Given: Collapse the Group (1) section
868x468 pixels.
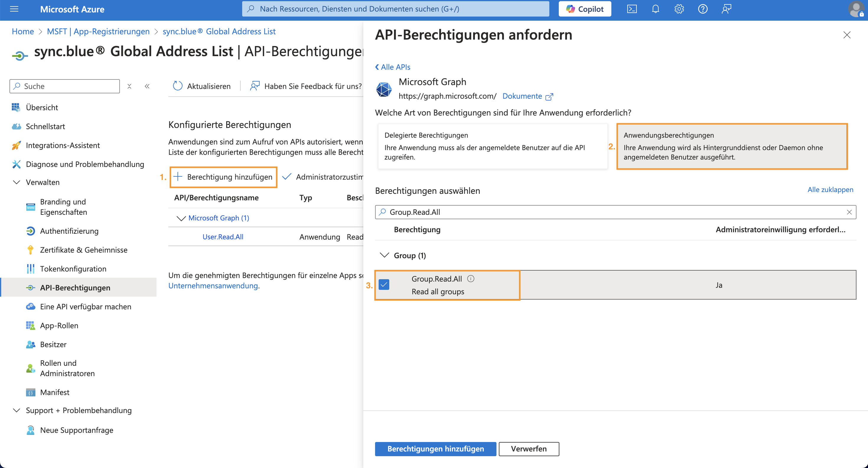Looking at the screenshot, I should coord(384,255).
